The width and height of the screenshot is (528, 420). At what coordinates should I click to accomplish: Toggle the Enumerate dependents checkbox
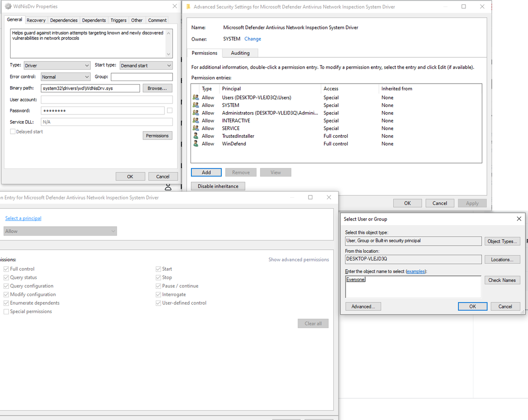click(x=6, y=303)
